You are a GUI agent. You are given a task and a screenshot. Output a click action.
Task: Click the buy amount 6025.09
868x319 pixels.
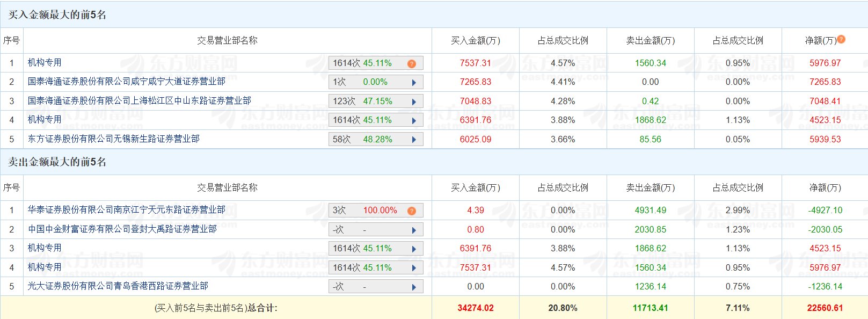click(476, 139)
